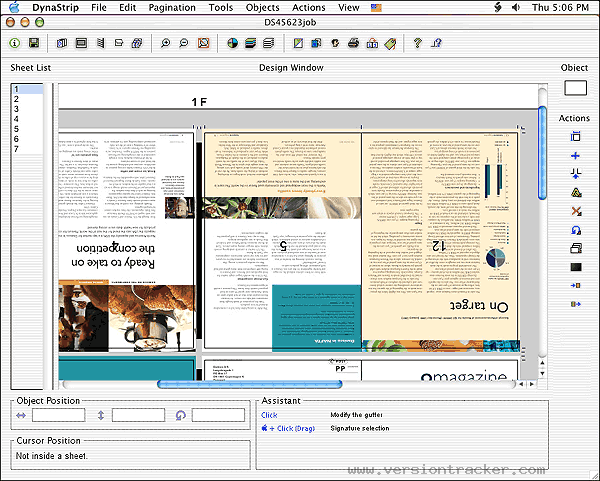Click the linked pages toolbar icon
This screenshot has width=600, height=481.
(137, 43)
